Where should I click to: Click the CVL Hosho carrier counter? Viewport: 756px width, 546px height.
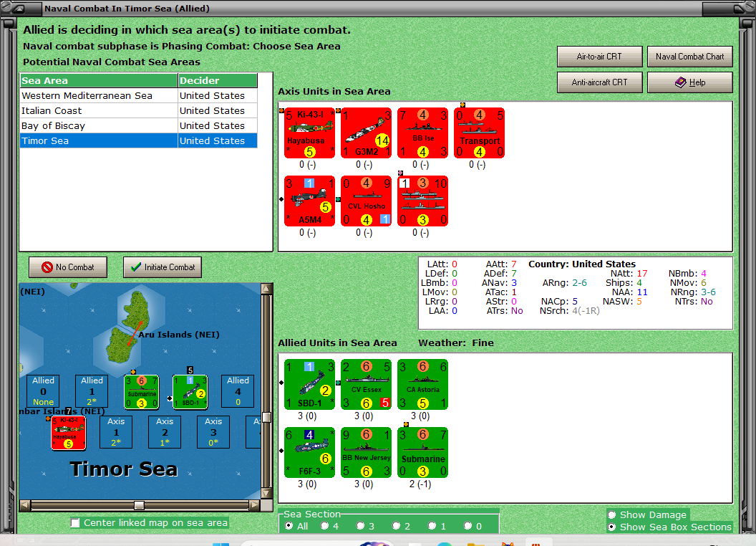(366, 201)
